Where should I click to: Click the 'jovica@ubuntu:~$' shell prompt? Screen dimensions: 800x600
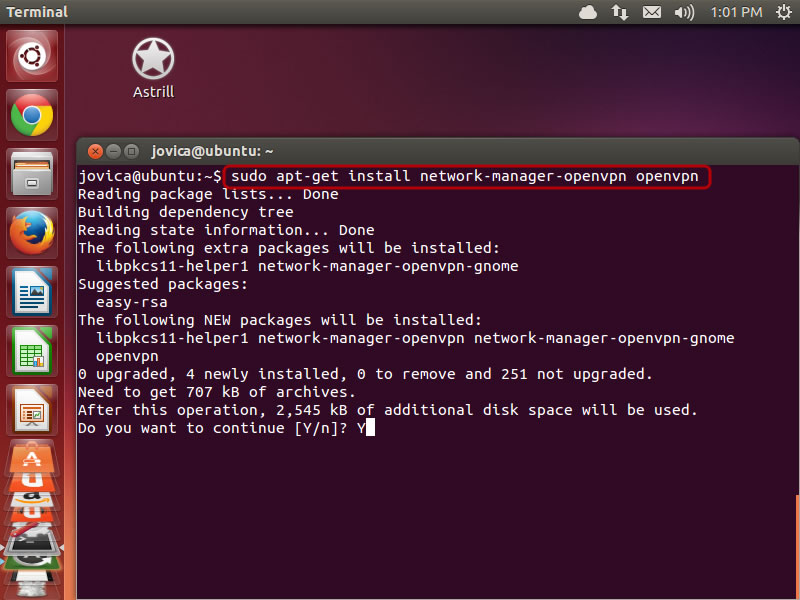(x=150, y=177)
